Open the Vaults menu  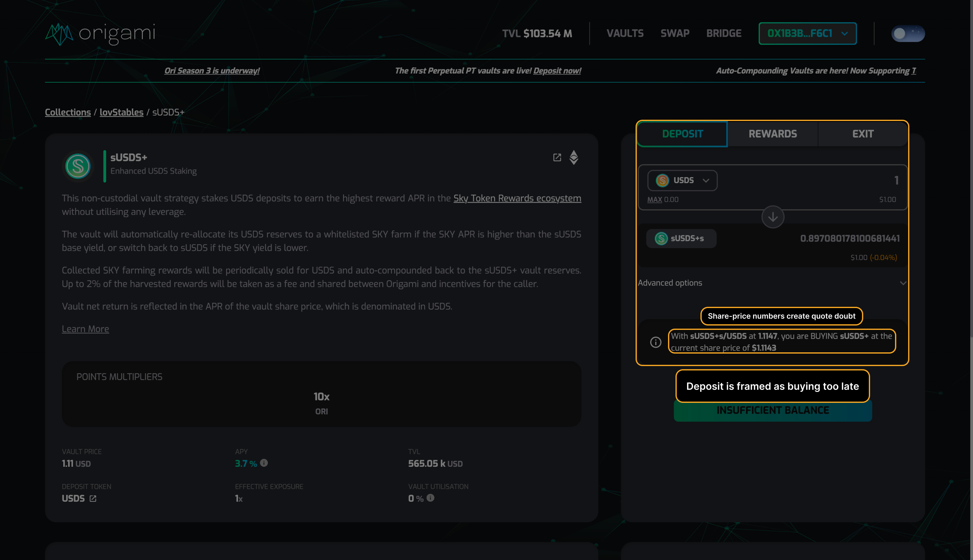point(625,33)
